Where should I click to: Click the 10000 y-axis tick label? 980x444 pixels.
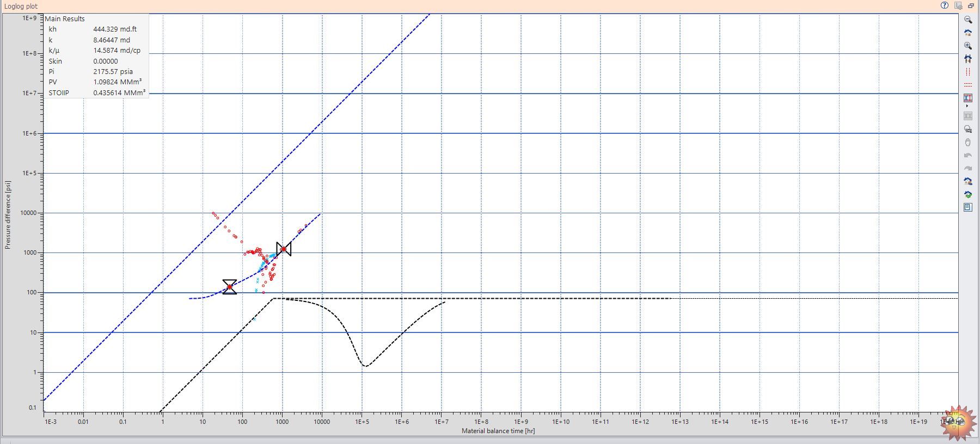point(28,213)
